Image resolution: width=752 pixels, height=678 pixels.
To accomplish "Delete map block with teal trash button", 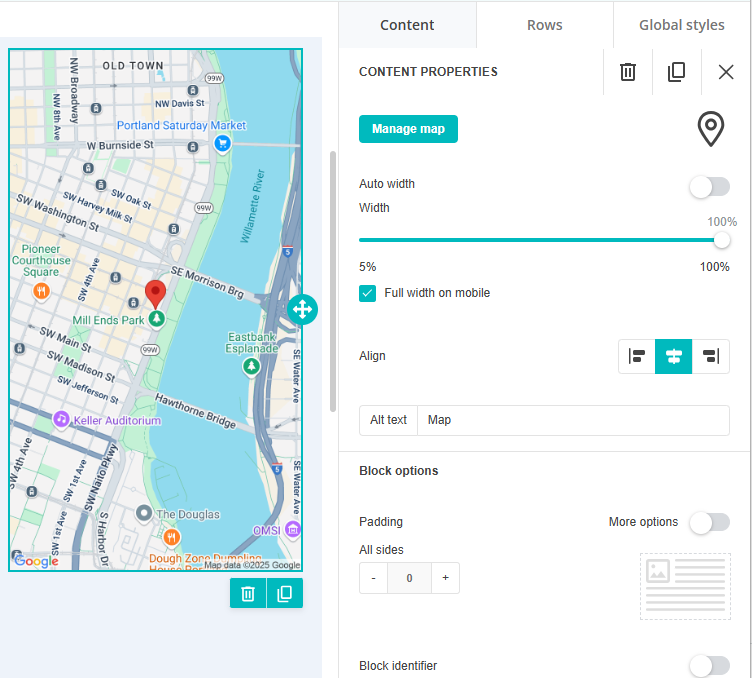I will click(248, 594).
